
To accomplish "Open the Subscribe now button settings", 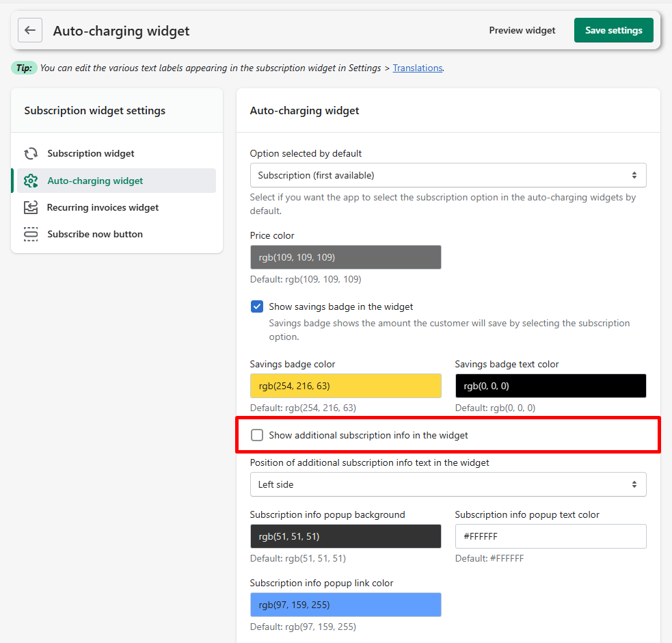I will (95, 234).
